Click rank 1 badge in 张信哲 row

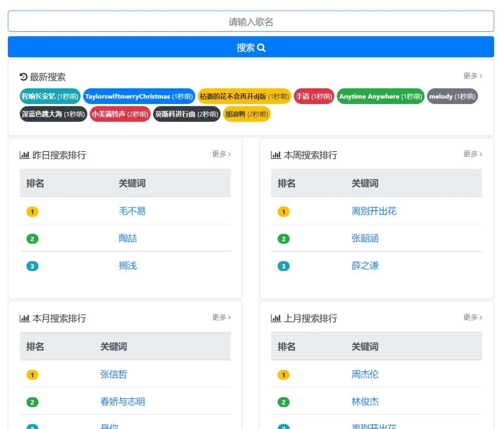[32, 375]
